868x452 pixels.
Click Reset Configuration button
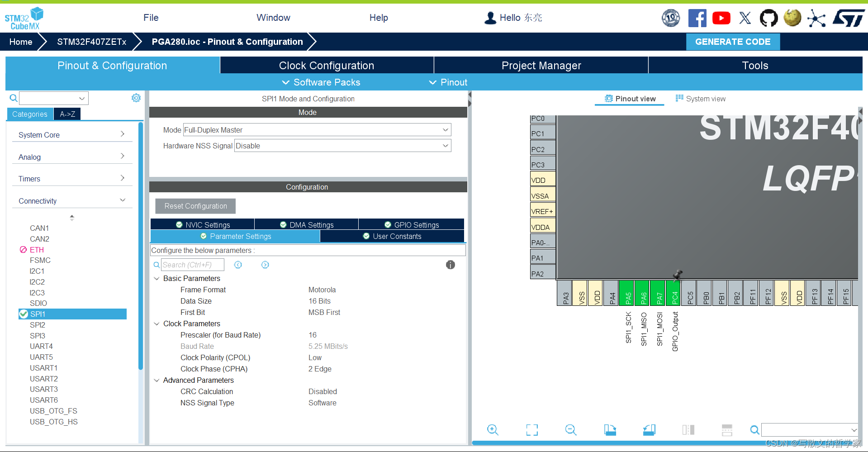195,206
